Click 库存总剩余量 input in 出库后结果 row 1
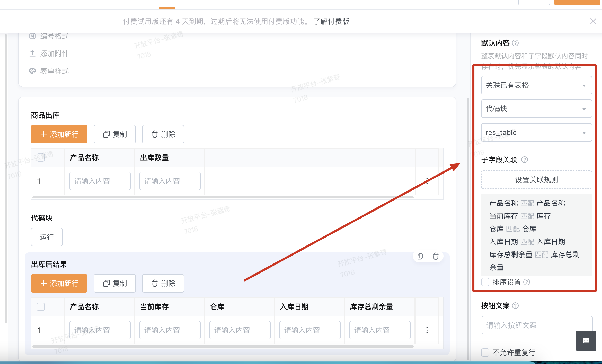This screenshot has width=602, height=364. pos(380,330)
